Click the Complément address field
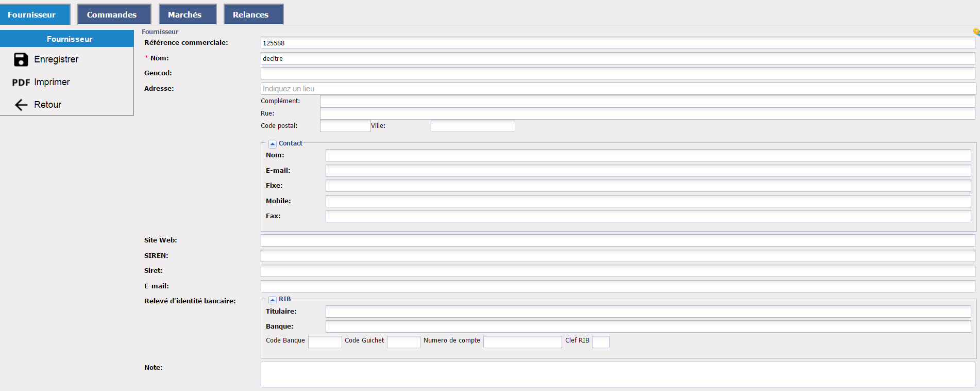 pyautogui.click(x=648, y=101)
